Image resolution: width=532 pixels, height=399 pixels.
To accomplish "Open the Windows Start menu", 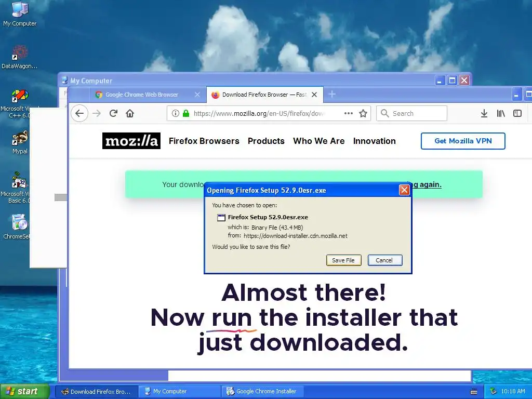I will [x=25, y=391].
